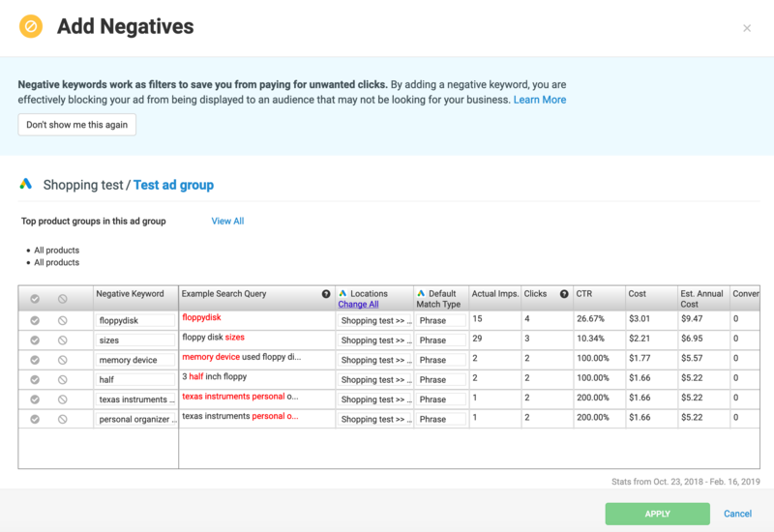Close the Add Negatives dialog
Screen dimensions: 774x532
(x=747, y=28)
